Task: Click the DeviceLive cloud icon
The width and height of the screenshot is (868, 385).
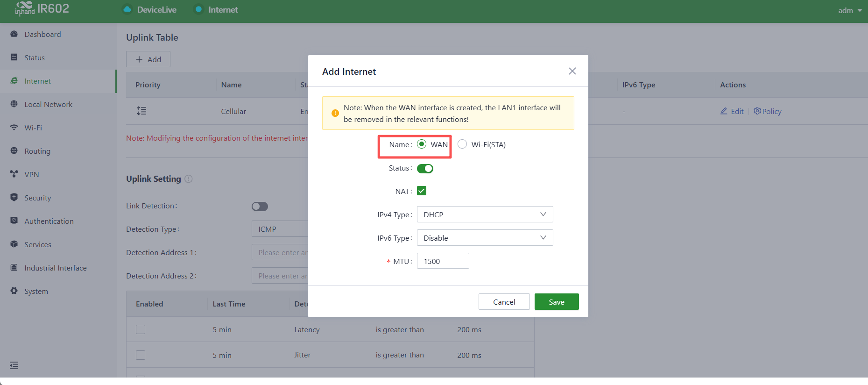Action: pos(127,9)
